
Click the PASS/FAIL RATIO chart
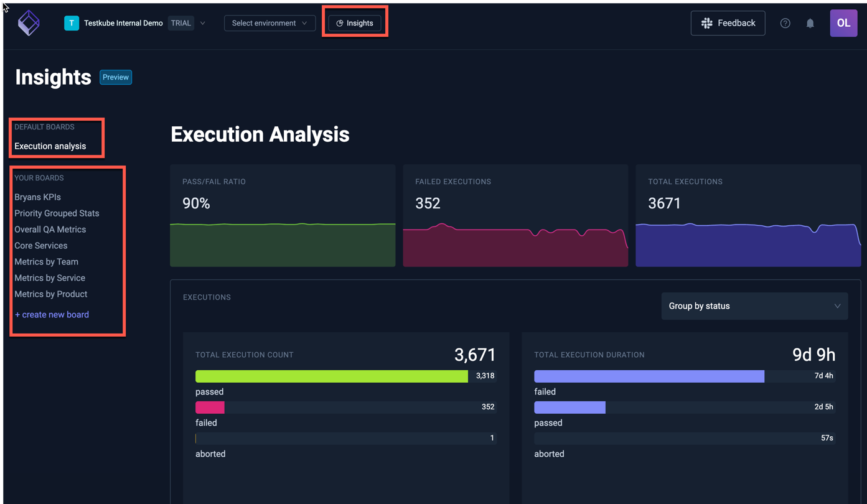click(x=282, y=215)
